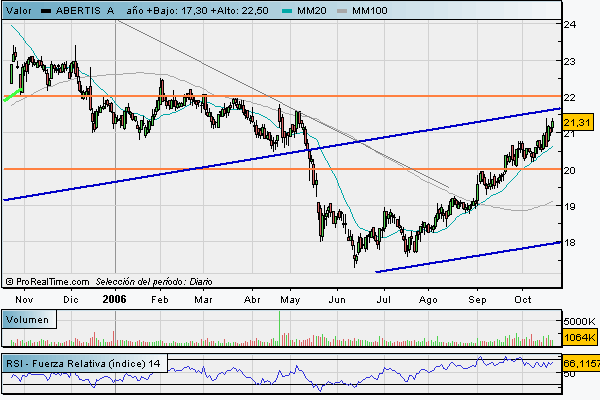Screen dimensions: 600x400
Task: Click the 24 price axis label
Action: [569, 24]
